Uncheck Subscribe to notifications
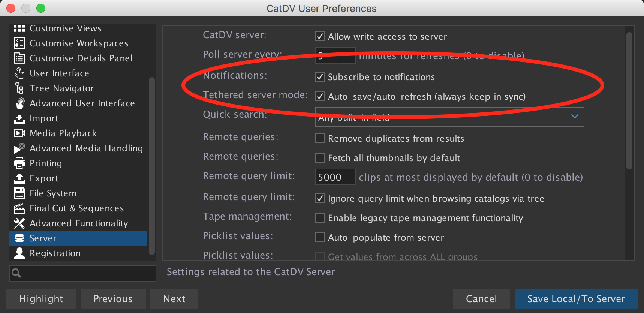This screenshot has height=313, width=644. (320, 77)
